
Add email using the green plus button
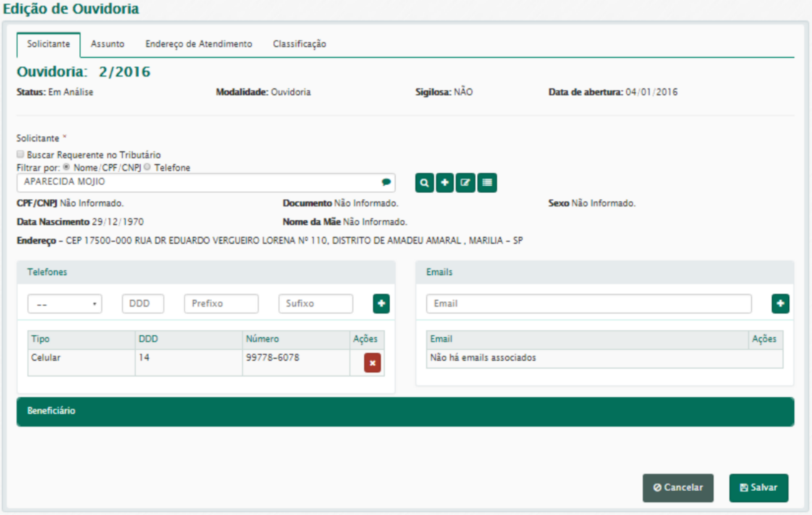[780, 304]
